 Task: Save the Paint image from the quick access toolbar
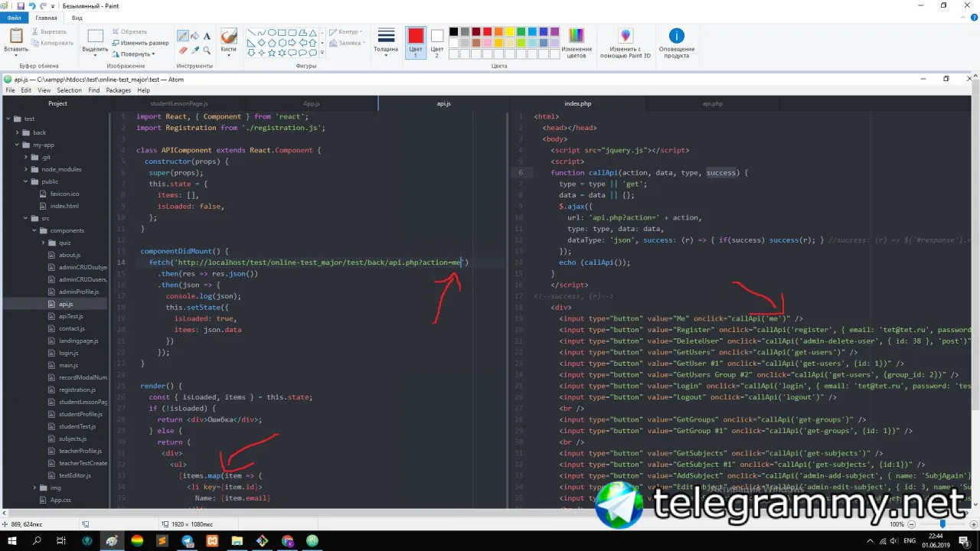point(21,5)
